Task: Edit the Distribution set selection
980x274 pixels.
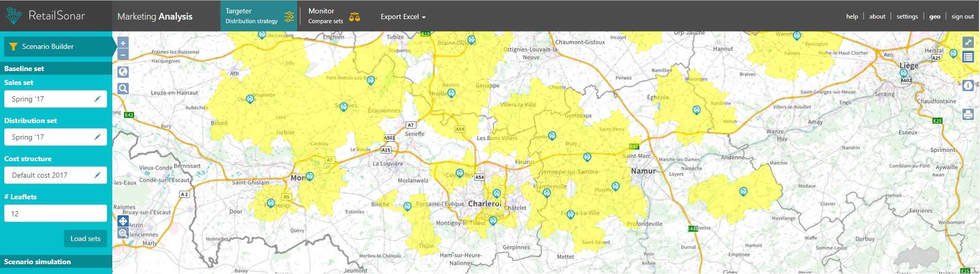Action: click(97, 137)
